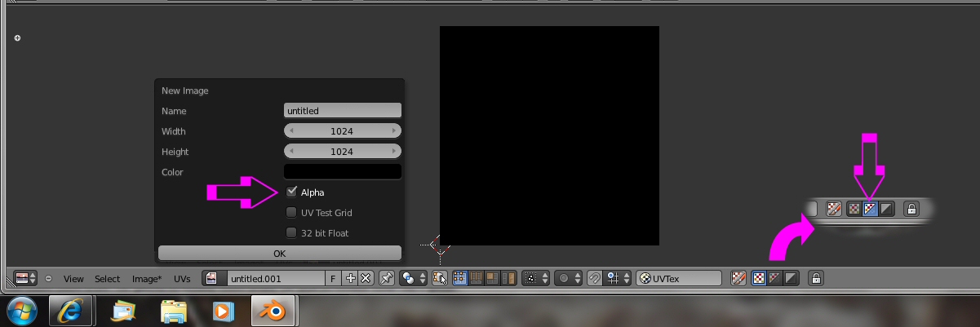Open the UVs menu

pos(182,279)
